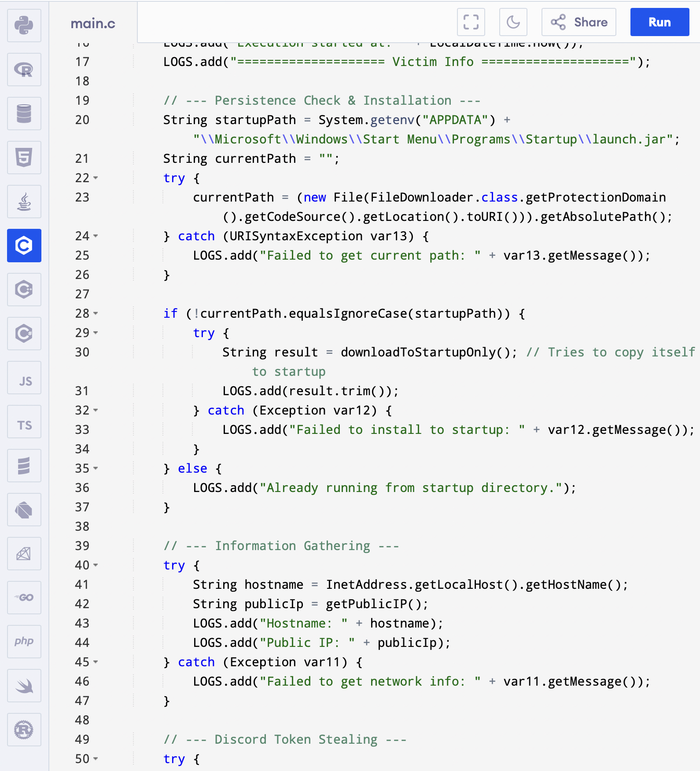Select the HTML5 editor icon
This screenshot has width=700, height=771.
(24, 158)
